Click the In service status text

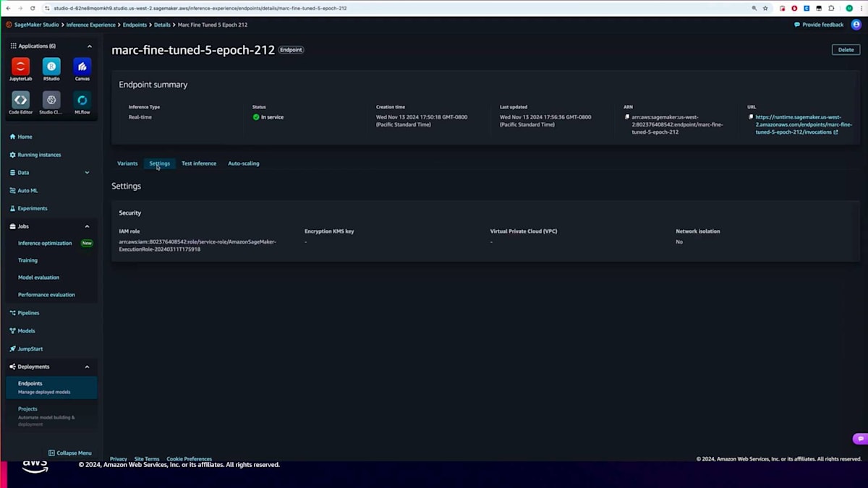(x=272, y=117)
